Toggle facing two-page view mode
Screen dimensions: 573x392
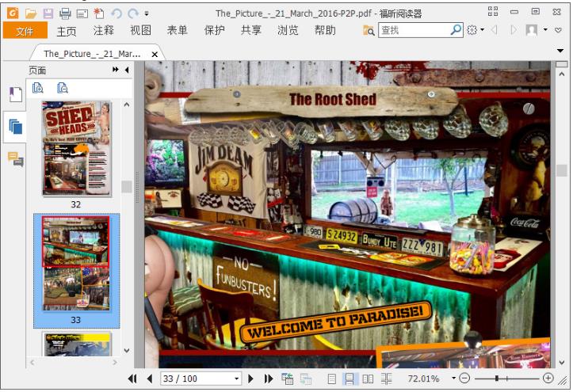click(368, 379)
